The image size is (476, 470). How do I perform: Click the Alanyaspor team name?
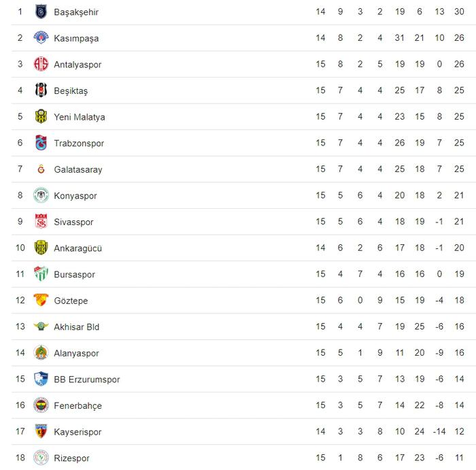coord(76,354)
